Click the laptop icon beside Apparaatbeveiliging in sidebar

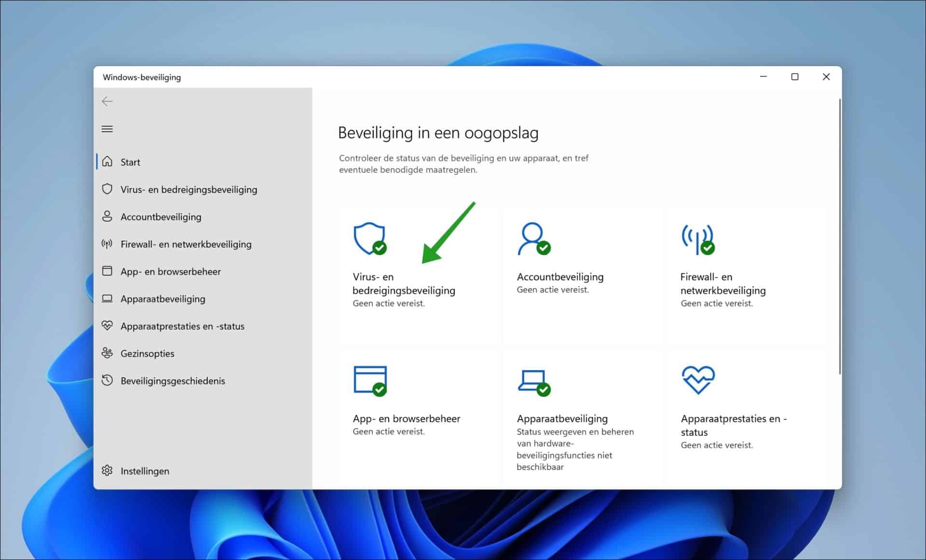tap(107, 299)
